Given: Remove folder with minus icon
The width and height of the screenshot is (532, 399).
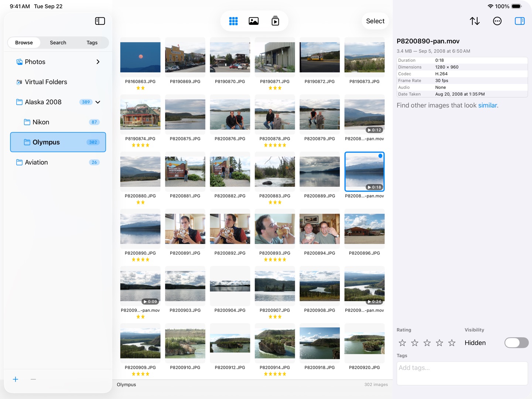Looking at the screenshot, I should (x=33, y=379).
